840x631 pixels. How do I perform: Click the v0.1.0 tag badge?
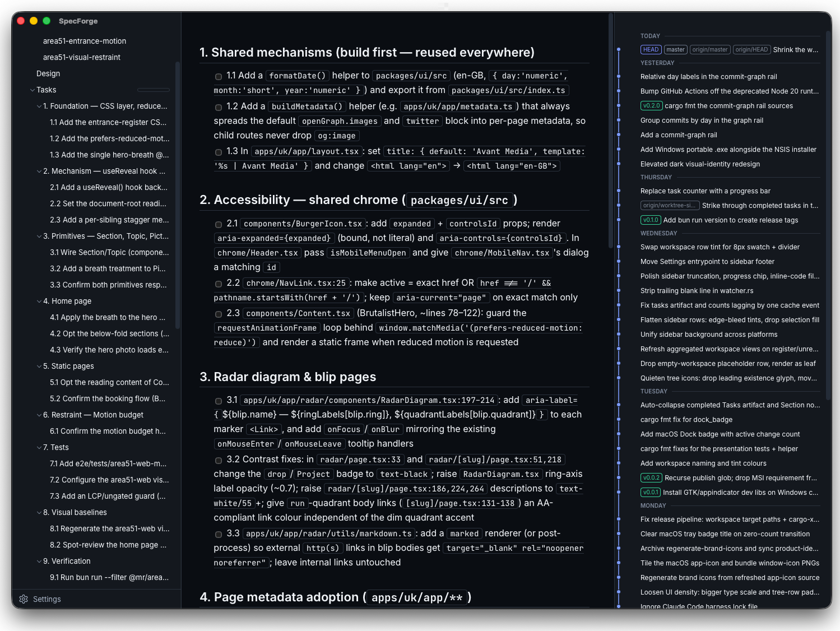[651, 220]
